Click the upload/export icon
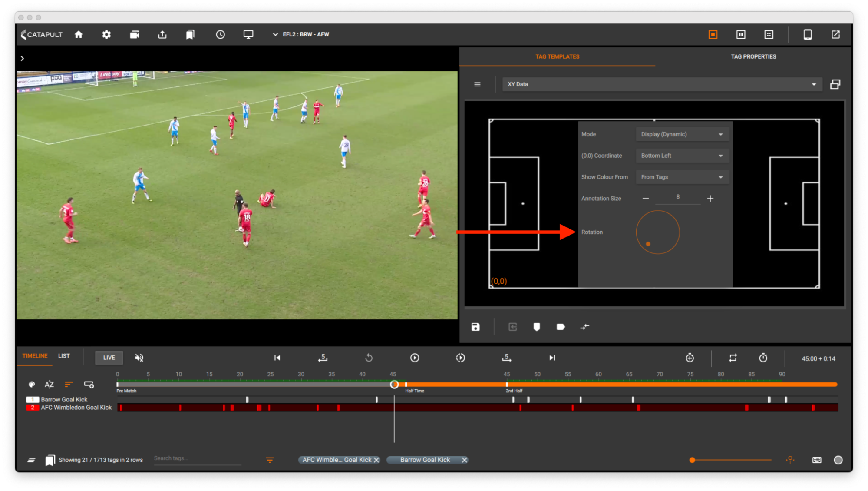The image size is (868, 491). 162,34
